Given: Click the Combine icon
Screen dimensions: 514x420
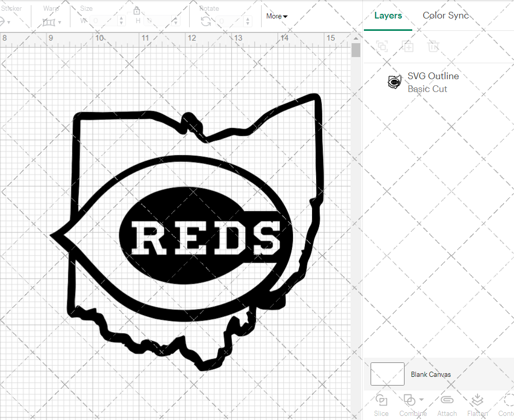Looking at the screenshot, I should point(410,400).
